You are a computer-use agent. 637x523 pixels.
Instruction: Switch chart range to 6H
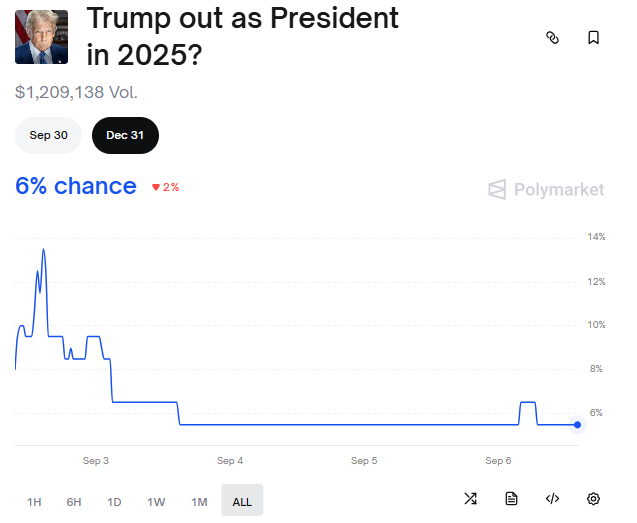click(x=74, y=501)
